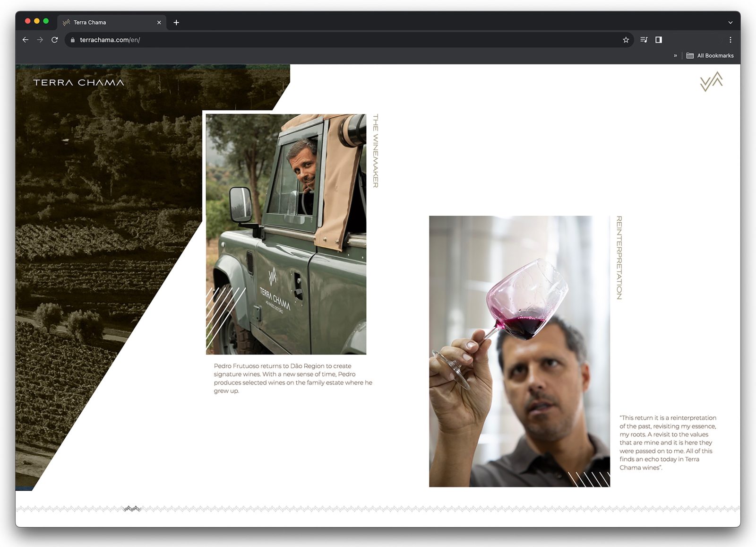
Task: Click the macOS red close window button
Action: (x=27, y=21)
